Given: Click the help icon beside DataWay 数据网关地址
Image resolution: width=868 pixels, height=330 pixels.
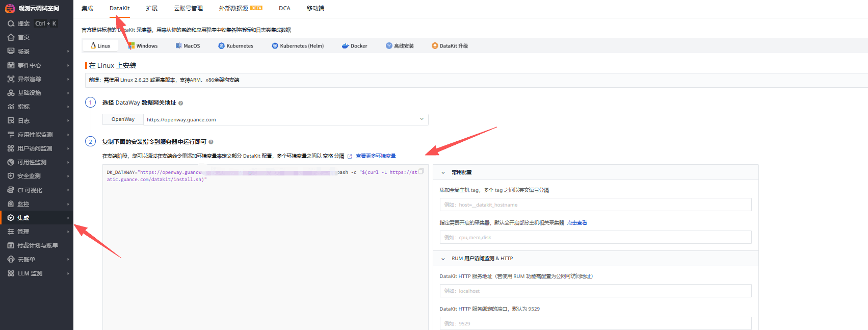Looking at the screenshot, I should pos(180,103).
